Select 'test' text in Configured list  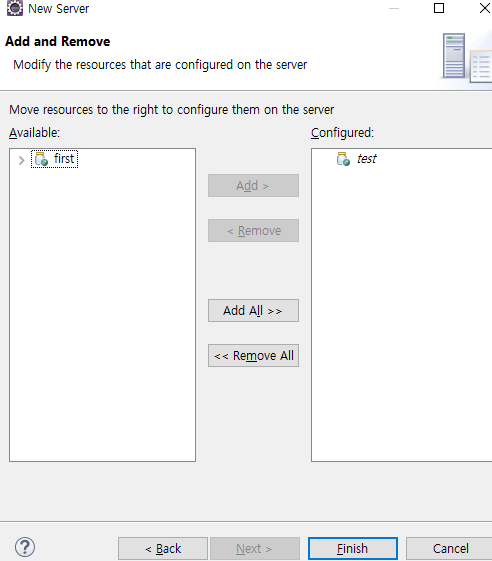click(x=366, y=158)
